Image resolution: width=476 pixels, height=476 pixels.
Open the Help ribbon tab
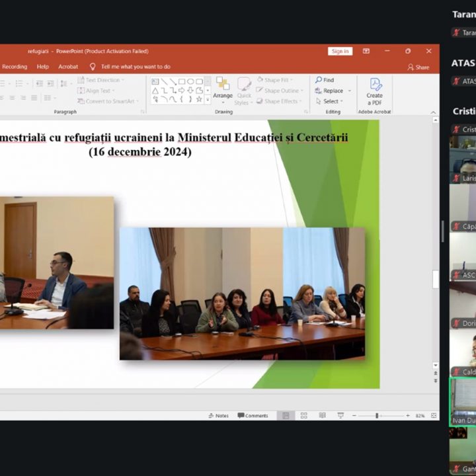[43, 67]
